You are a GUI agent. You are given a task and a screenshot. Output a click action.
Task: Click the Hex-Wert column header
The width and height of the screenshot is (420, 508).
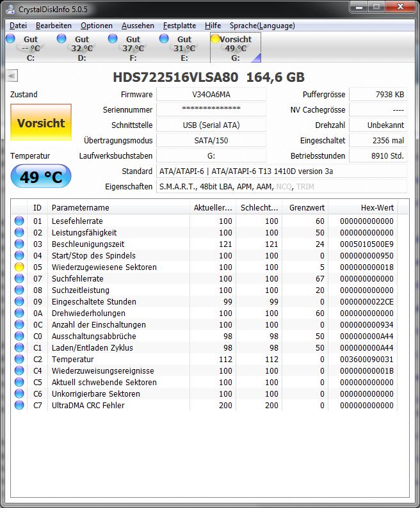[x=363, y=208]
